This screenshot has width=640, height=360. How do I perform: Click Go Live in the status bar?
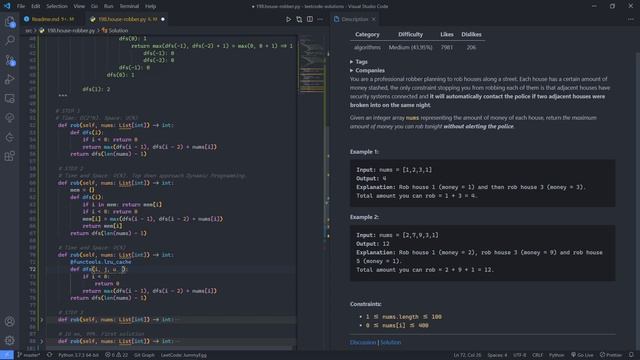[x=582, y=355]
